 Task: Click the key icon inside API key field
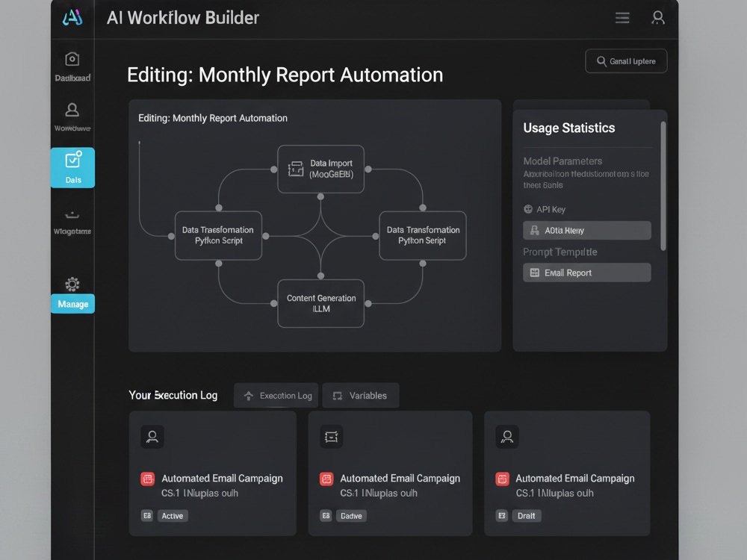coord(535,231)
